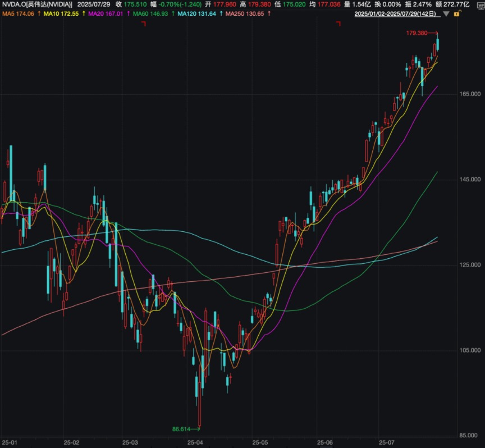The height and width of the screenshot is (448, 485).
Task: Open the 2025/01/02-2025/07/29(142日) date range link
Action: tap(397, 14)
